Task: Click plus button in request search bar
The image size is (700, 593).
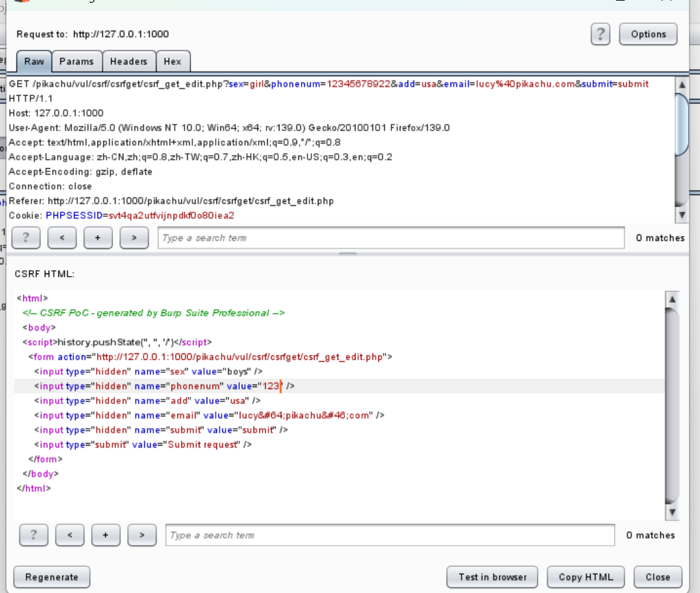Action: tap(97, 238)
